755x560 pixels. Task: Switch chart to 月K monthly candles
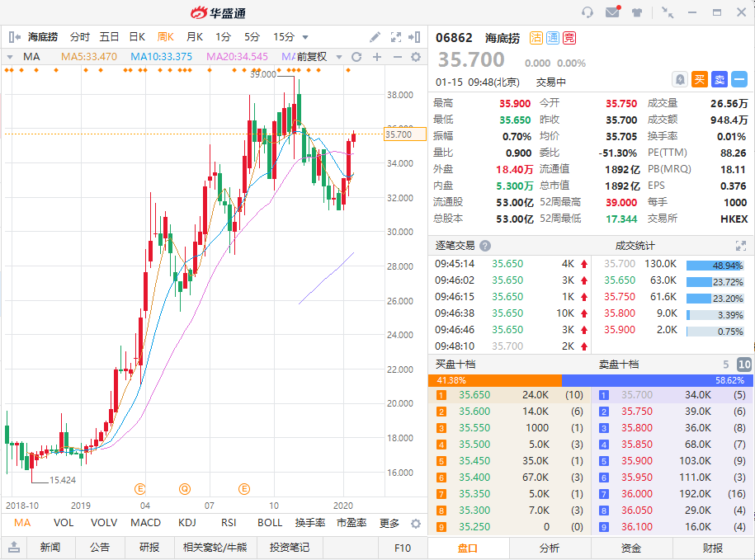[x=195, y=37]
